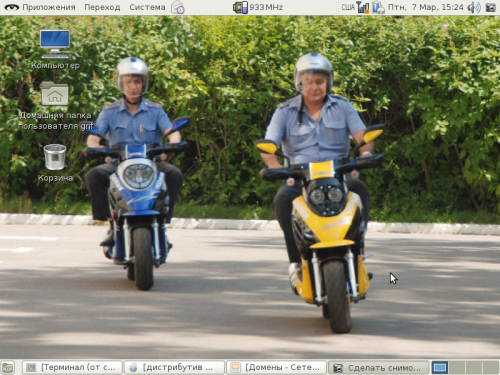Click the screenshot icon at top-right corner

click(x=491, y=7)
